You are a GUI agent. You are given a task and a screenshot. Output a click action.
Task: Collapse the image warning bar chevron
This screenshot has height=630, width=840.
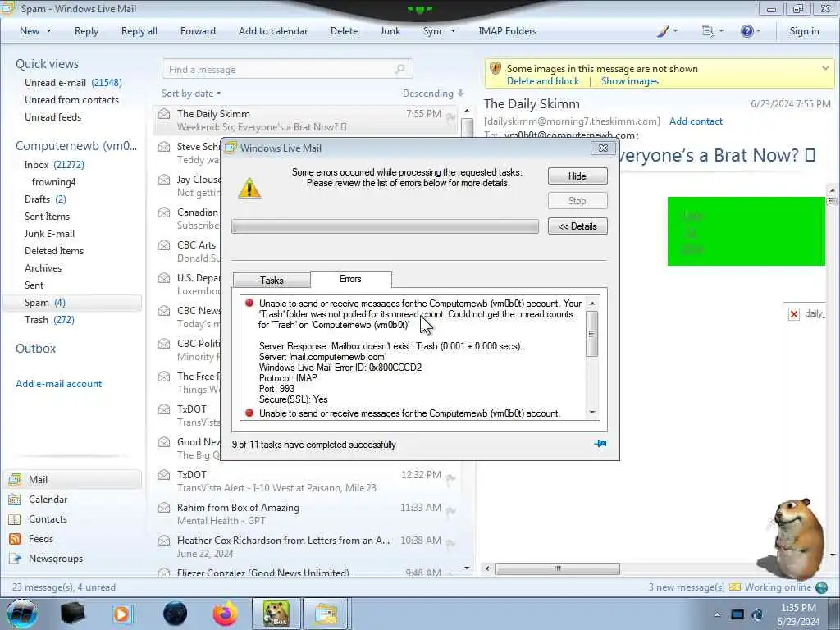pos(825,68)
